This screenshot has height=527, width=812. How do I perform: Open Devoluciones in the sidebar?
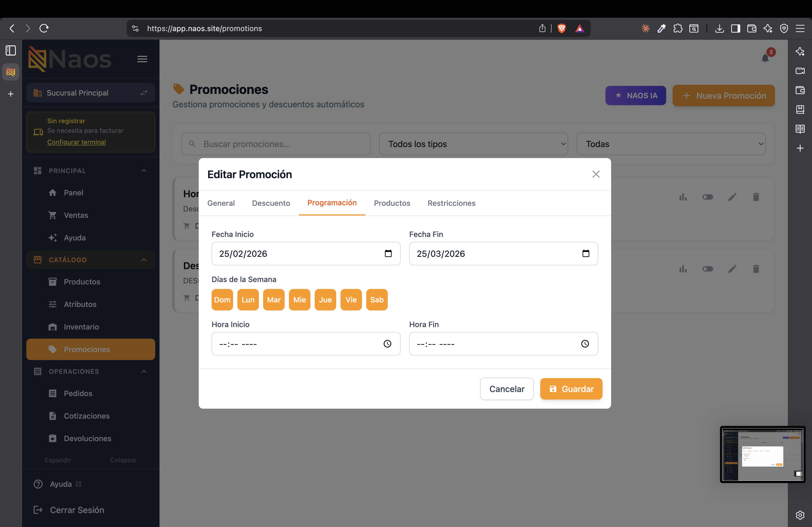90,438
